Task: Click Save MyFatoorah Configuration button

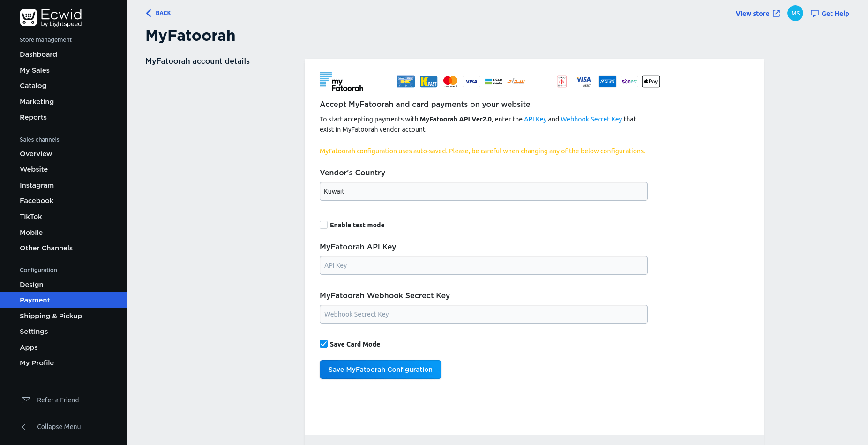Action: coord(381,370)
